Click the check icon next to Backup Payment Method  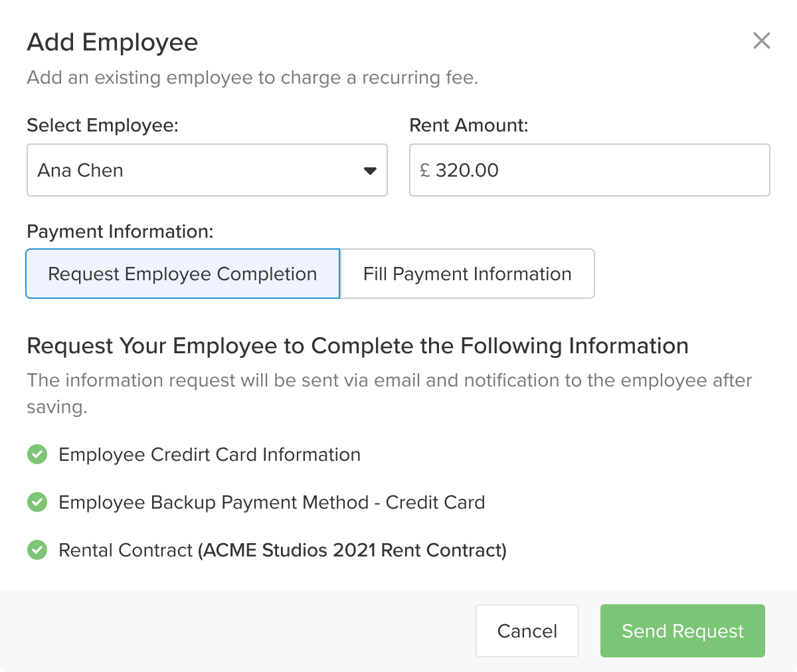37,503
